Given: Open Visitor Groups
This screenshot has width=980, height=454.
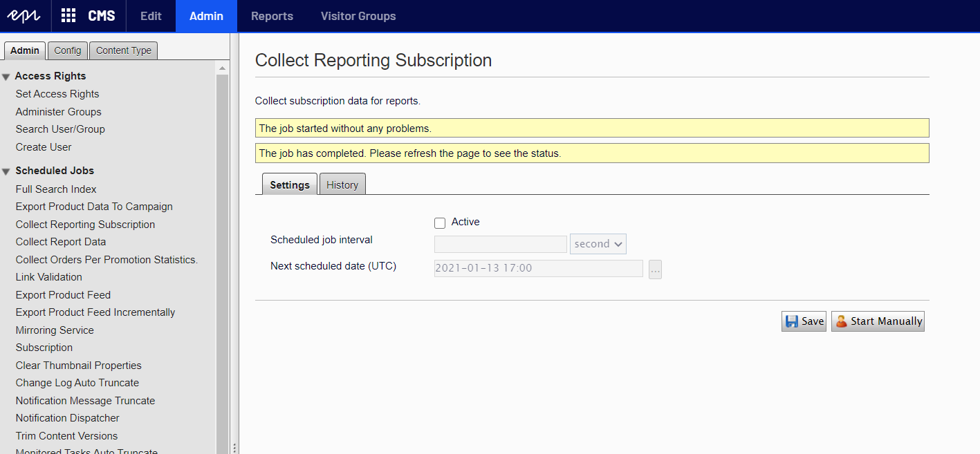Looking at the screenshot, I should 358,16.
